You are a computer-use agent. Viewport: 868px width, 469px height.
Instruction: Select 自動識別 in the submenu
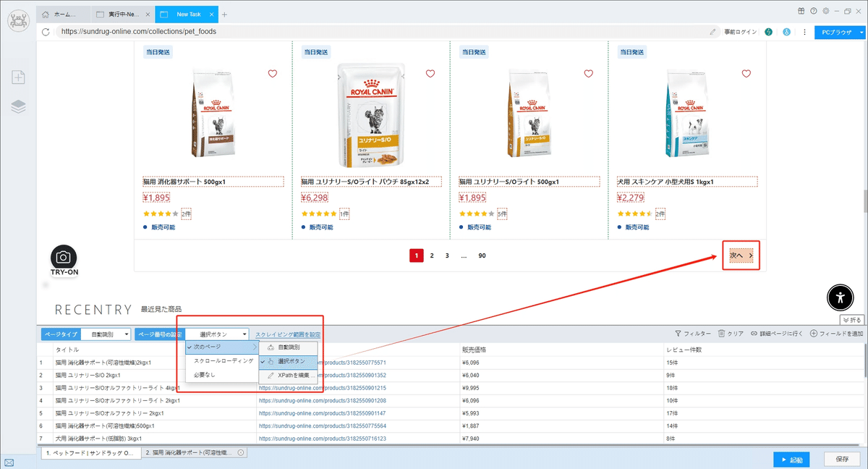point(288,347)
